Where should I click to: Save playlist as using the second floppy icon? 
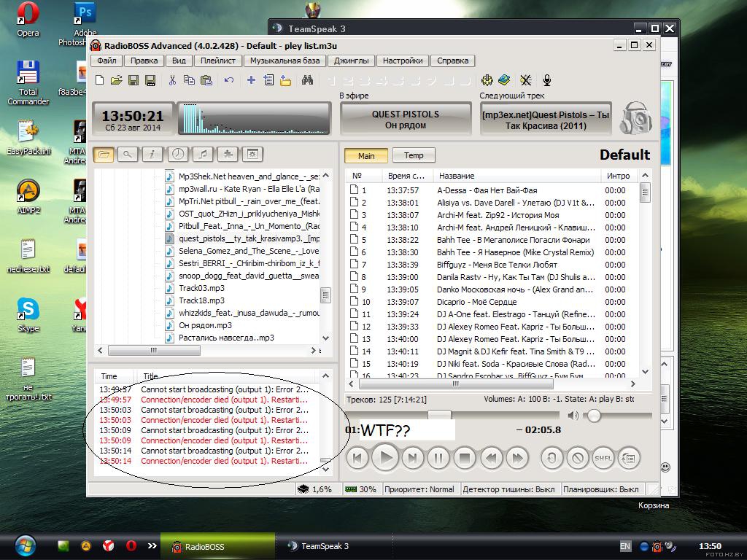[x=150, y=80]
